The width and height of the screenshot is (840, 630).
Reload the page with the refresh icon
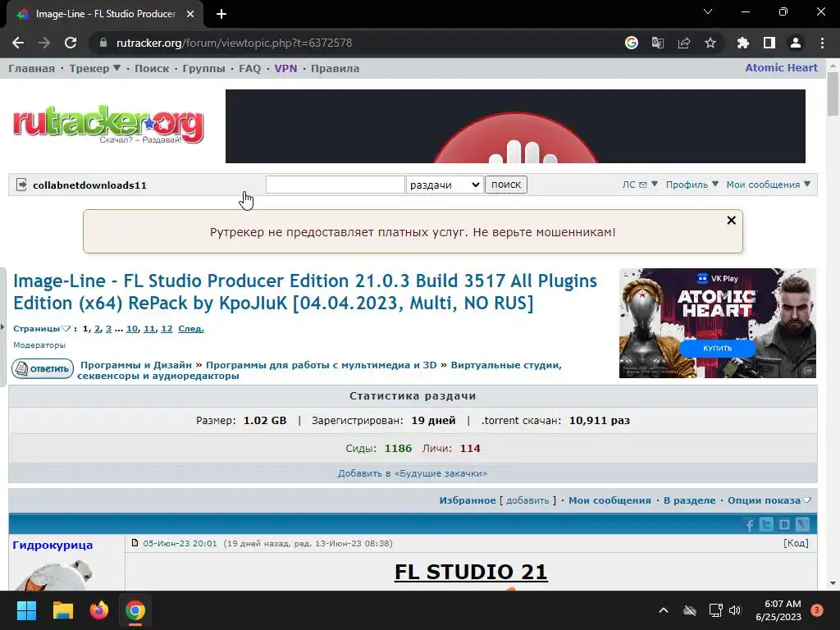pos(71,43)
